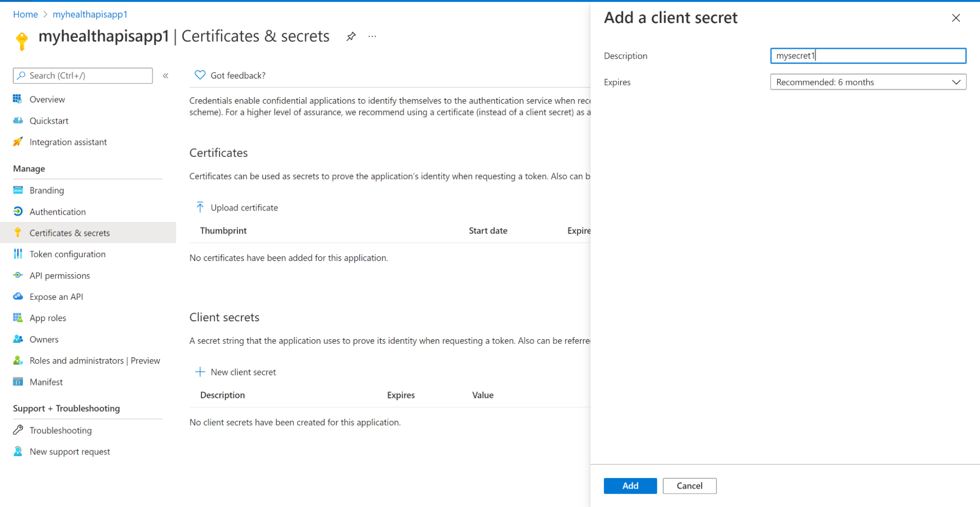
Task: Edit the mysecret1 Description field
Action: click(x=868, y=55)
